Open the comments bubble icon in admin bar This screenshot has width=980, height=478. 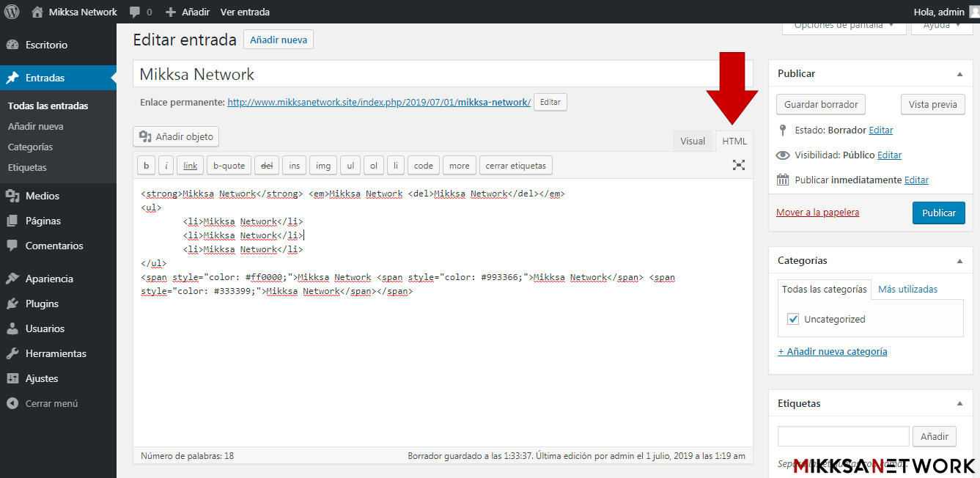pos(135,12)
